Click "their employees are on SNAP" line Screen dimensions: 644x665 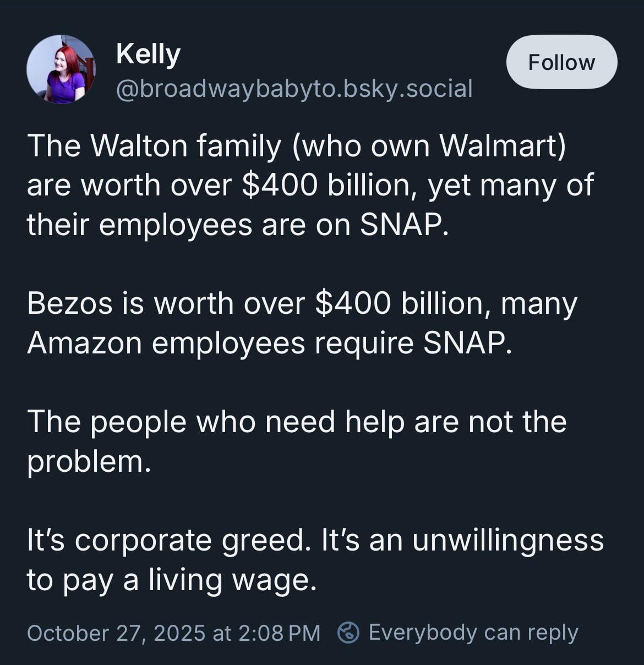[x=238, y=225]
